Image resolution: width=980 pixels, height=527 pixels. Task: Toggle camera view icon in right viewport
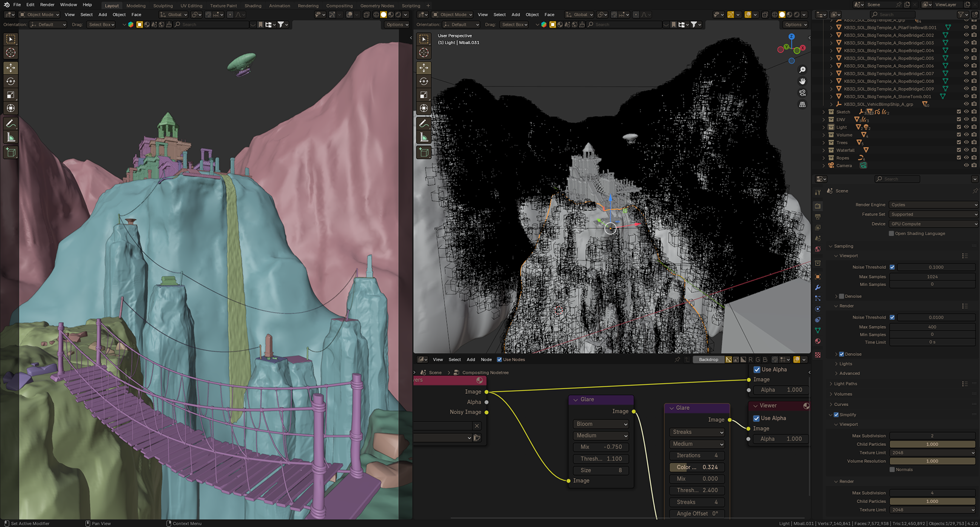pyautogui.click(x=802, y=93)
